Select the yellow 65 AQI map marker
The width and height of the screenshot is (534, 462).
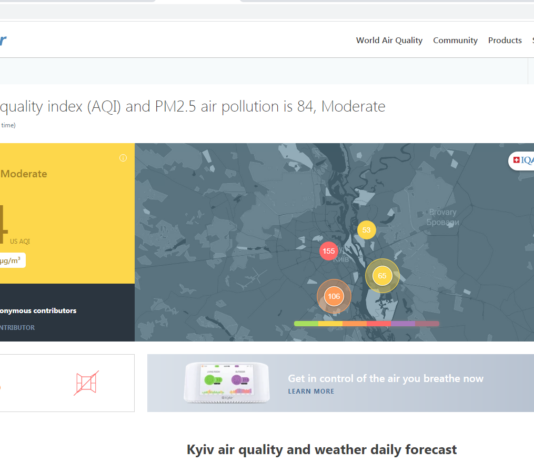point(382,275)
